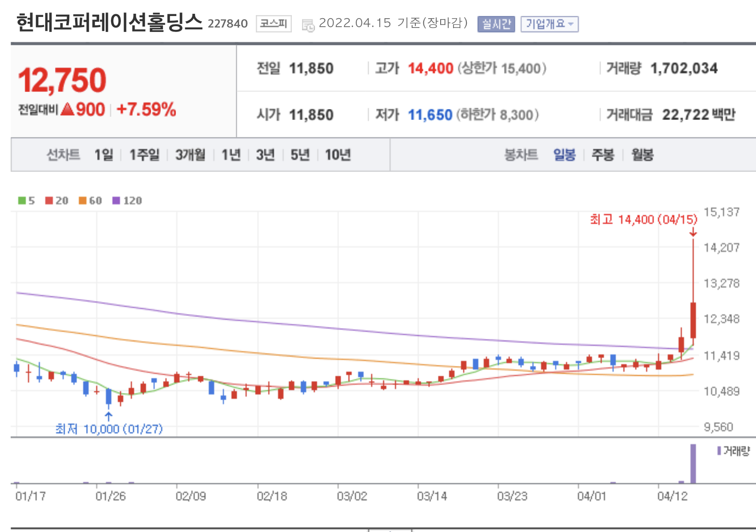Image resolution: width=756 pixels, height=532 pixels.
Task: Select the 5년 line chart tab
Action: pos(300,155)
